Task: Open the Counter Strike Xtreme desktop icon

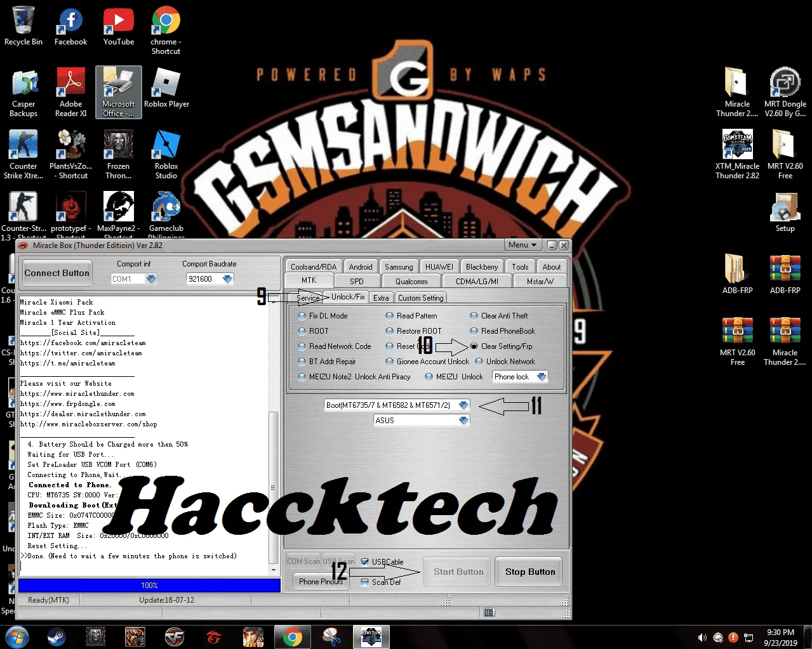Action: [x=23, y=155]
